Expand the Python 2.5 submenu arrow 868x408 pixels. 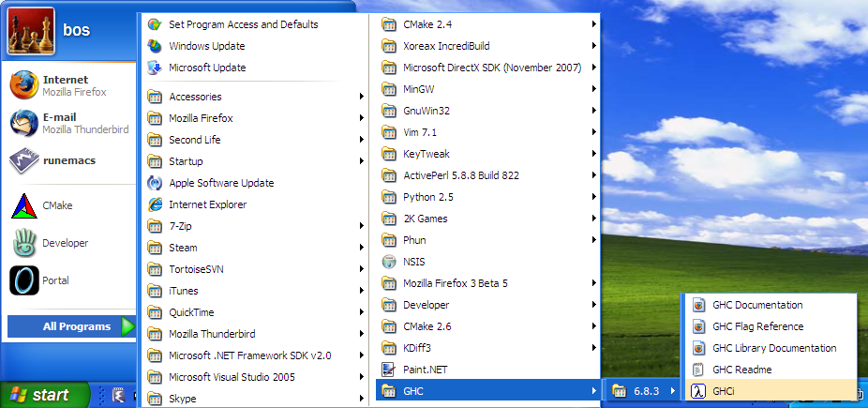[x=594, y=197]
